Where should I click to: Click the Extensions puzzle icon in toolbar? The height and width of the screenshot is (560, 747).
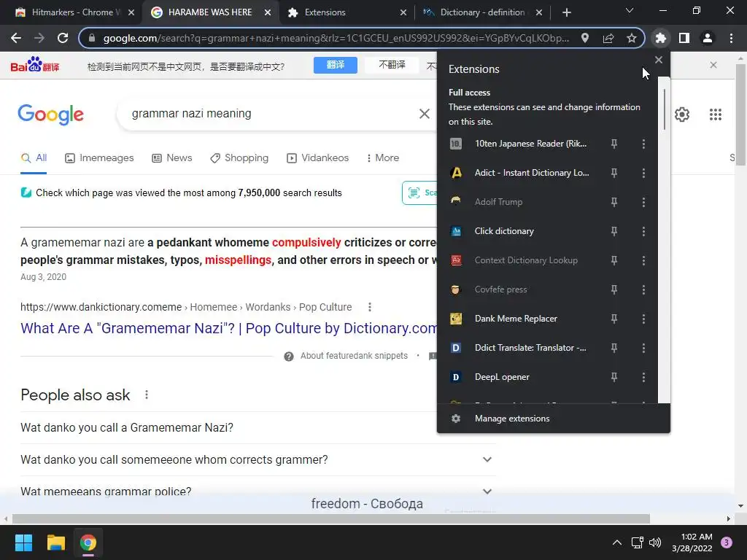660,38
